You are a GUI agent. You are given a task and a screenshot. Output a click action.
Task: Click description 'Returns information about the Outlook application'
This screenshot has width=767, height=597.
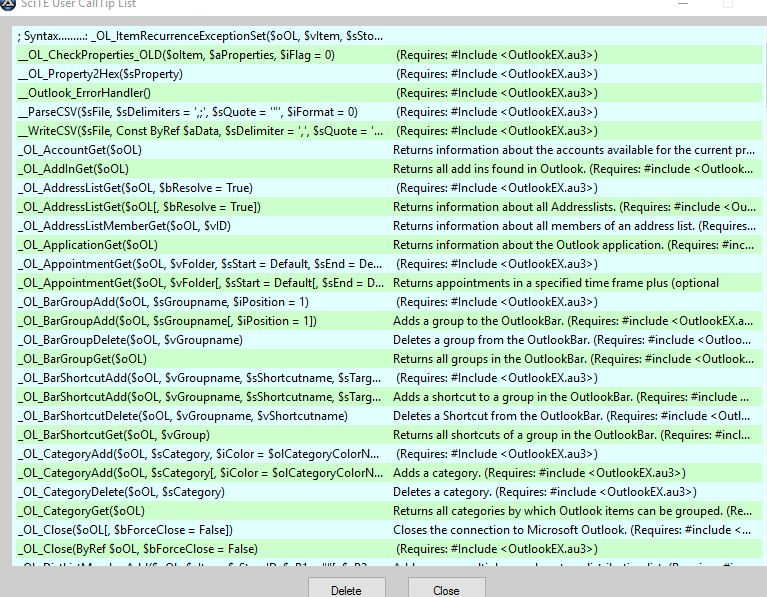coord(573,246)
